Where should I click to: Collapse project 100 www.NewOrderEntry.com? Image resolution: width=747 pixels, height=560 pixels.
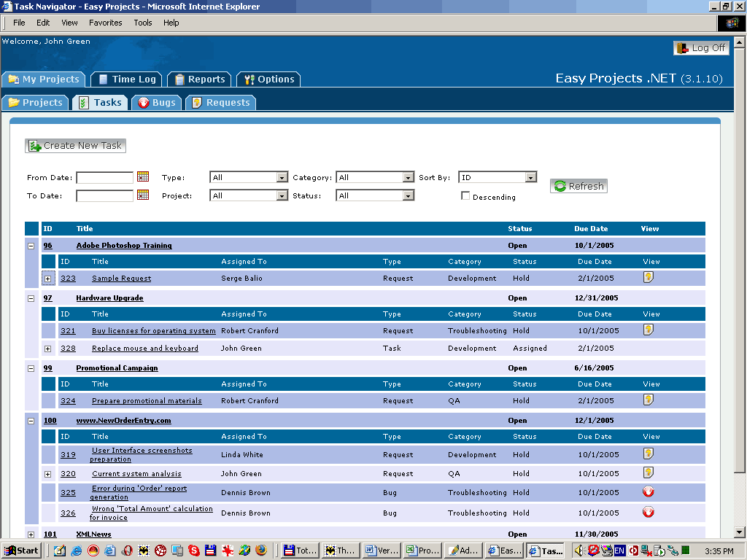[31, 421]
